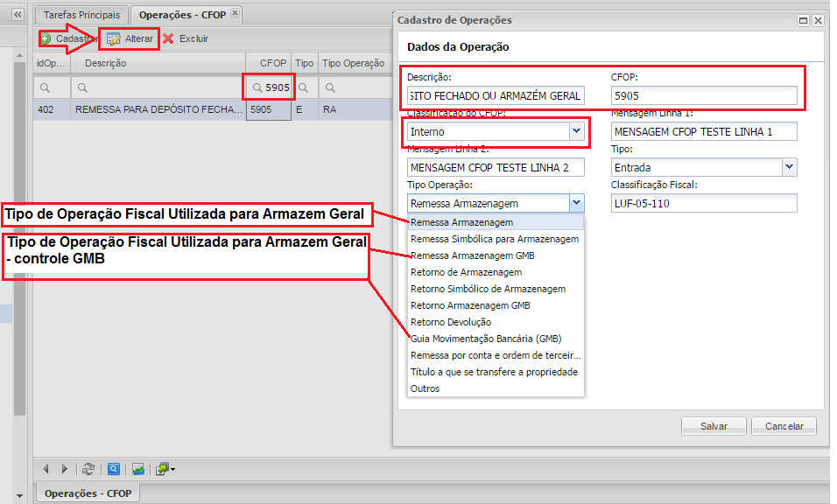Collapse the left sidebar with double-arrow icon
This screenshot has width=837, height=504.
tap(18, 14)
